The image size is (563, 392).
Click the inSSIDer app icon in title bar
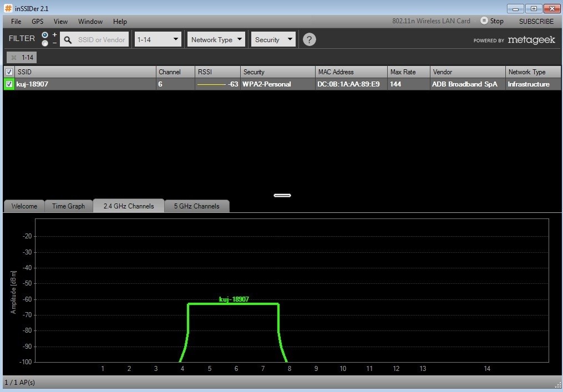coord(8,8)
